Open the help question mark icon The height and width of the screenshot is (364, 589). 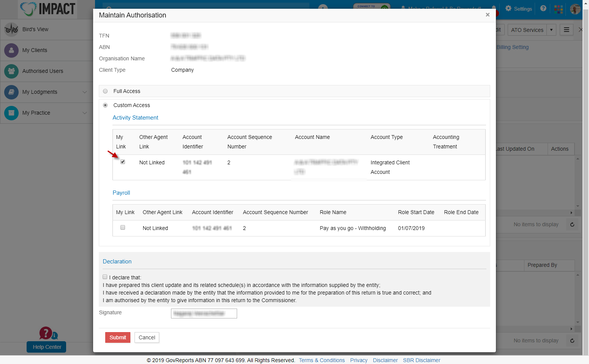pyautogui.click(x=543, y=8)
